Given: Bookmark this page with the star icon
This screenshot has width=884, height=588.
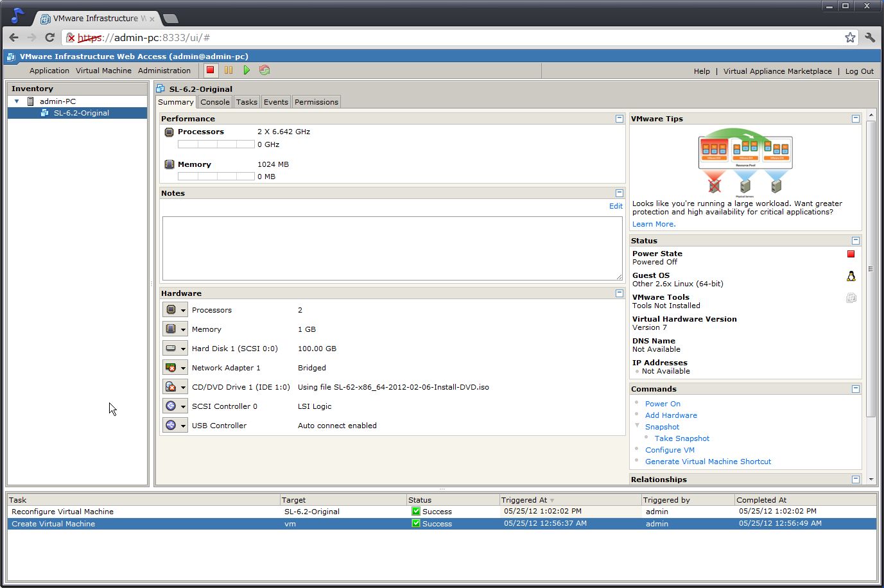Looking at the screenshot, I should click(x=850, y=37).
